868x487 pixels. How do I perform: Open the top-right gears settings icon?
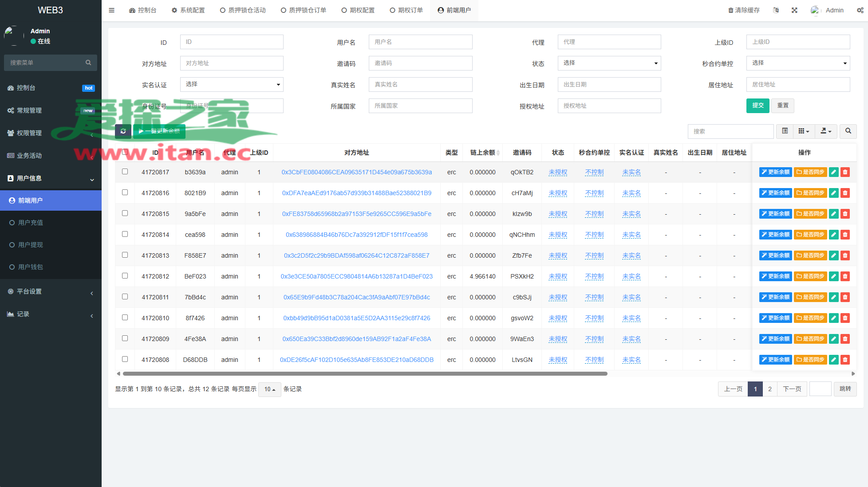[860, 10]
